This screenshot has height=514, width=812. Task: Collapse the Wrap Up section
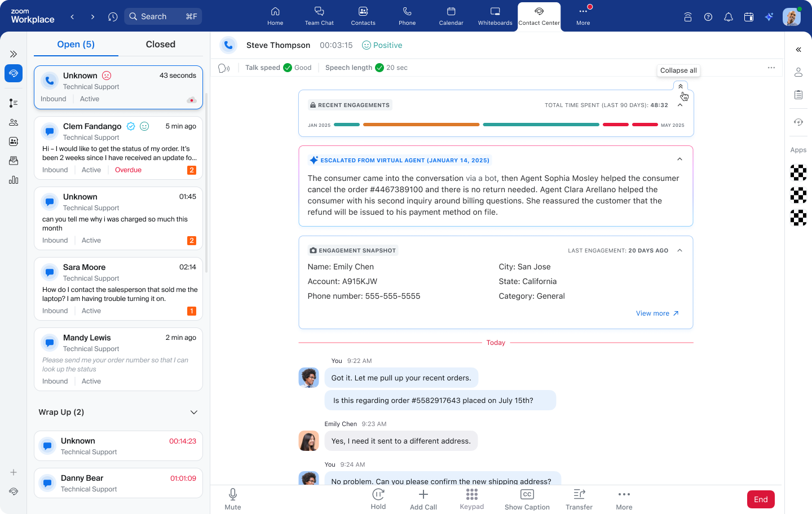click(193, 413)
